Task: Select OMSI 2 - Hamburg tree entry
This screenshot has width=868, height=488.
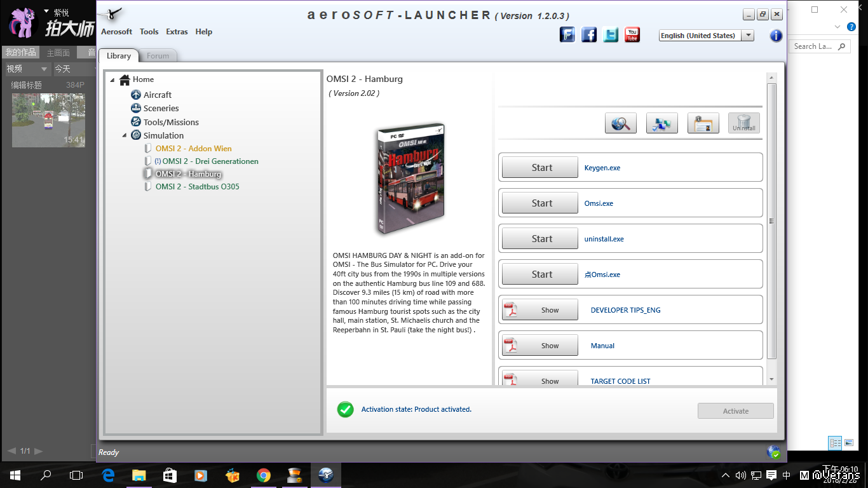Action: click(189, 174)
